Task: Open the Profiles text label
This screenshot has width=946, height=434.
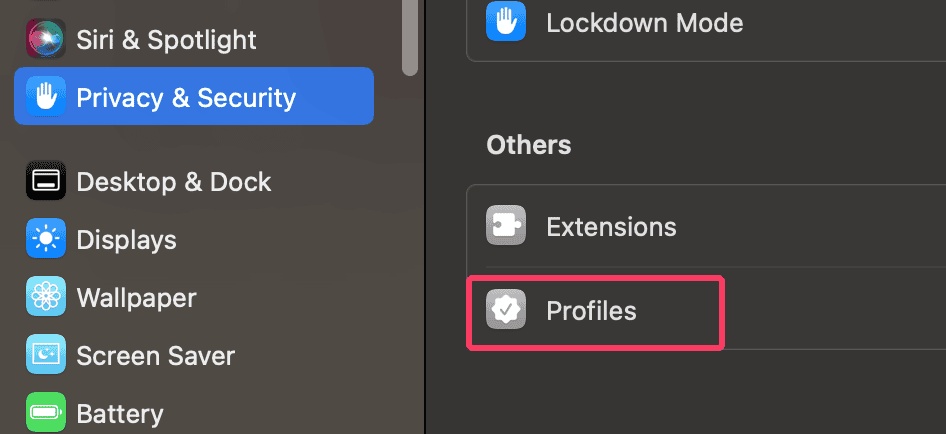Action: tap(591, 311)
